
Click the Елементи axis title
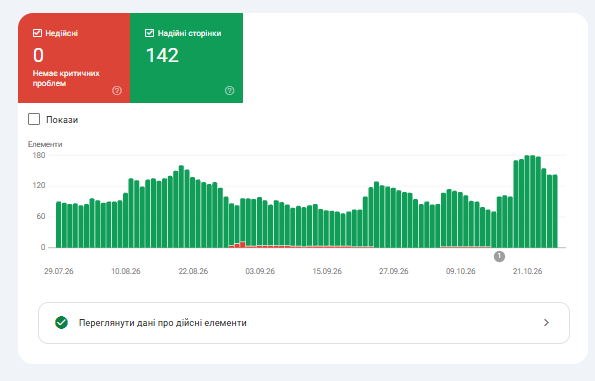pos(45,144)
